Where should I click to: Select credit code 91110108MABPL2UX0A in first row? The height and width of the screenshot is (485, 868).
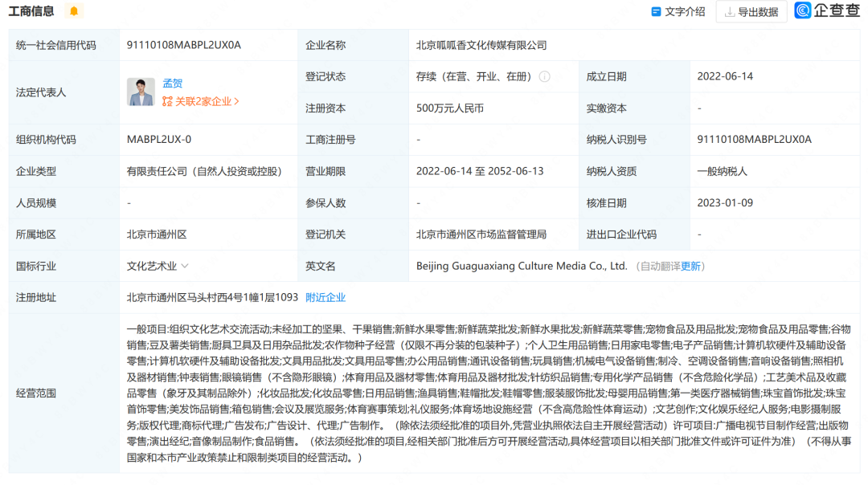point(184,45)
